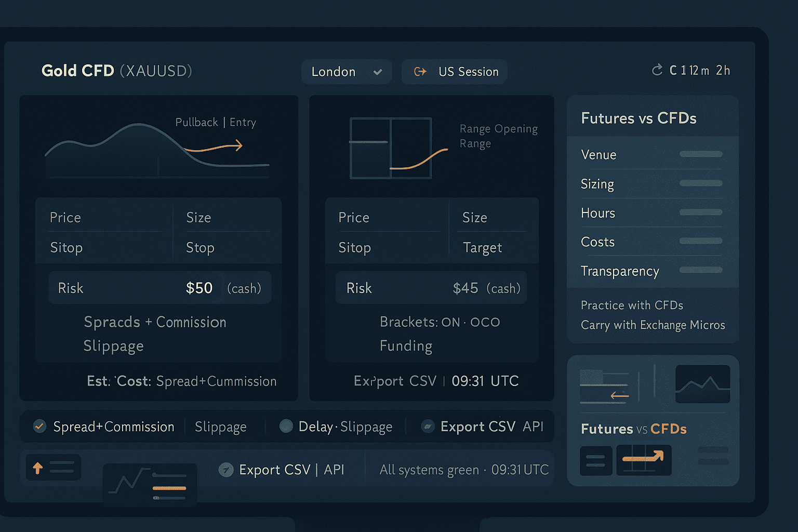798x532 pixels.
Task: Click the Transparency comparison bar
Action: pyautogui.click(x=701, y=270)
